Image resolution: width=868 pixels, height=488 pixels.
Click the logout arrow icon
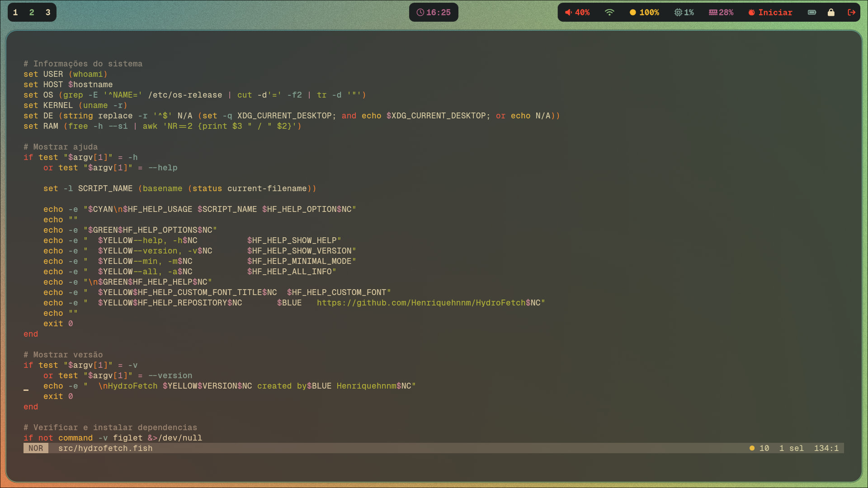(x=851, y=13)
